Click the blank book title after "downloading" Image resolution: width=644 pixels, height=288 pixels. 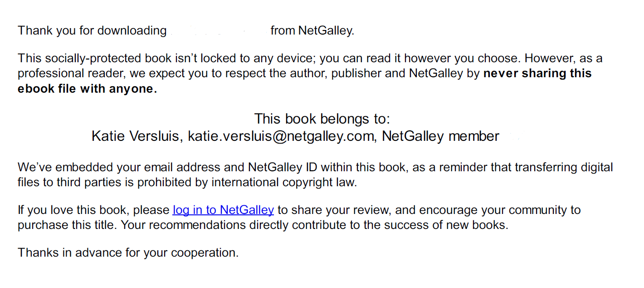(219, 31)
